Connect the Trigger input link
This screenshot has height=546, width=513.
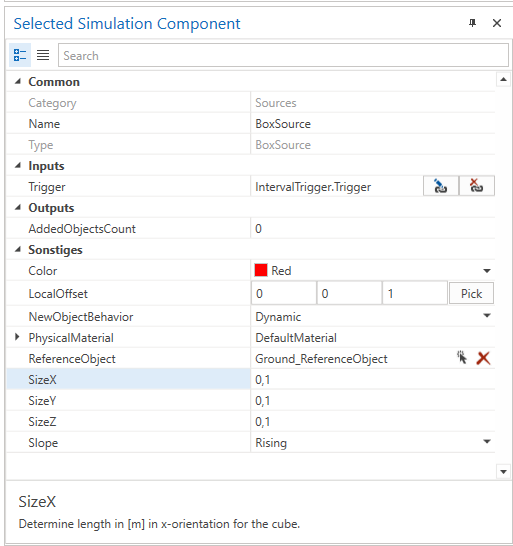click(x=441, y=186)
